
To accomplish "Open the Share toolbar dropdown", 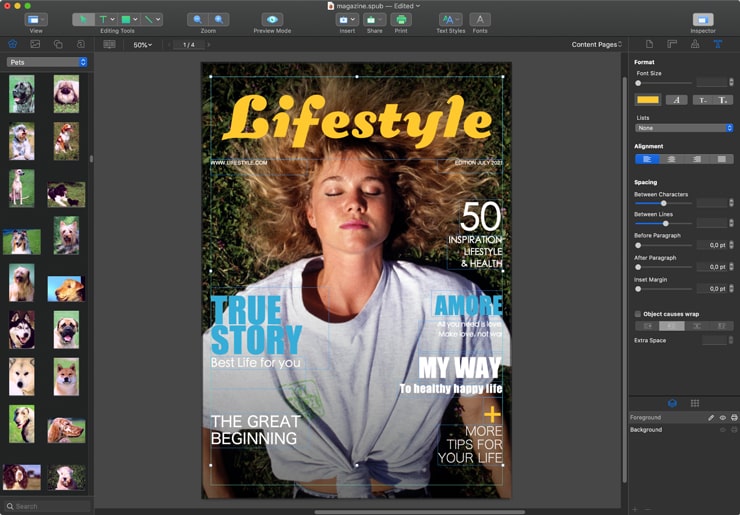I will pyautogui.click(x=375, y=19).
